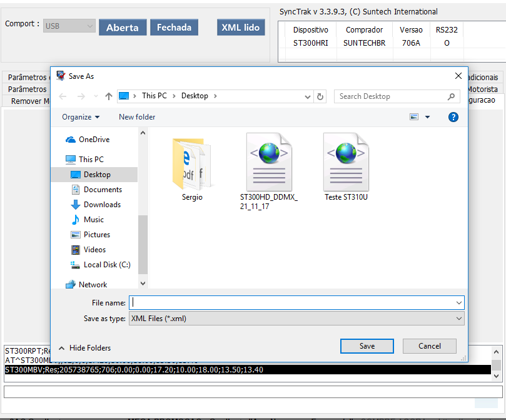Open the Comport USB dropdown in SyncTrak
This screenshot has width=506, height=420.
[x=69, y=26]
